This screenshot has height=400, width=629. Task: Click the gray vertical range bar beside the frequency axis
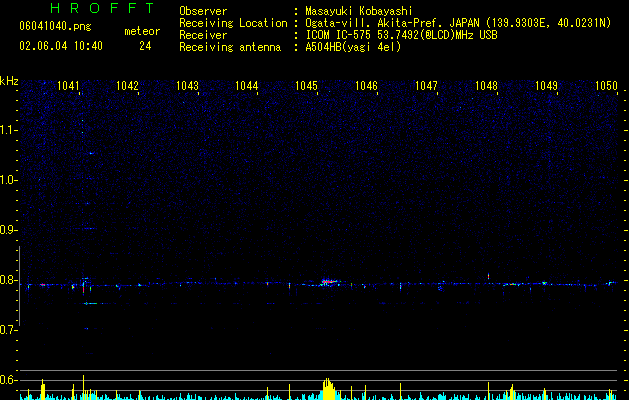19,286
